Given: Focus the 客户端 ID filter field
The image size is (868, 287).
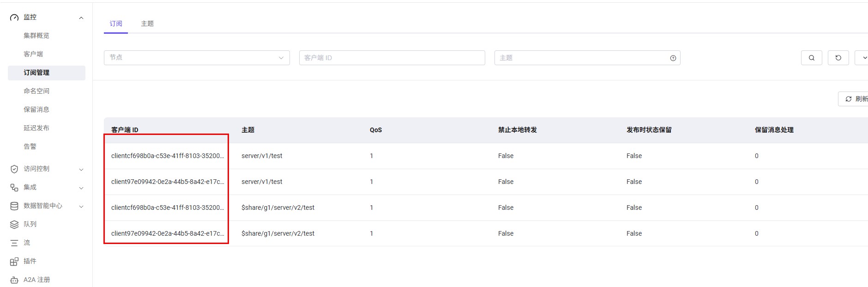Looking at the screenshot, I should coord(392,58).
